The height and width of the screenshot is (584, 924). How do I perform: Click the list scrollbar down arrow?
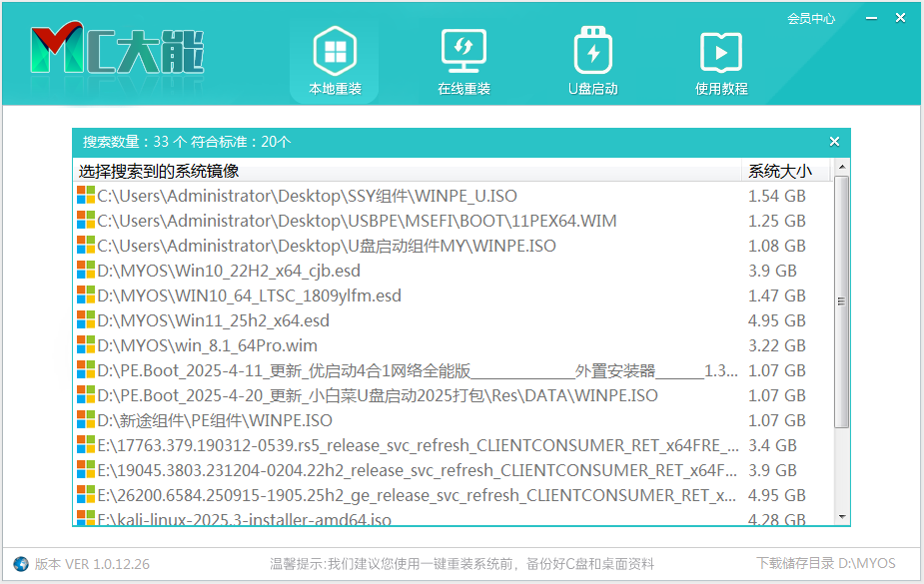[842, 516]
